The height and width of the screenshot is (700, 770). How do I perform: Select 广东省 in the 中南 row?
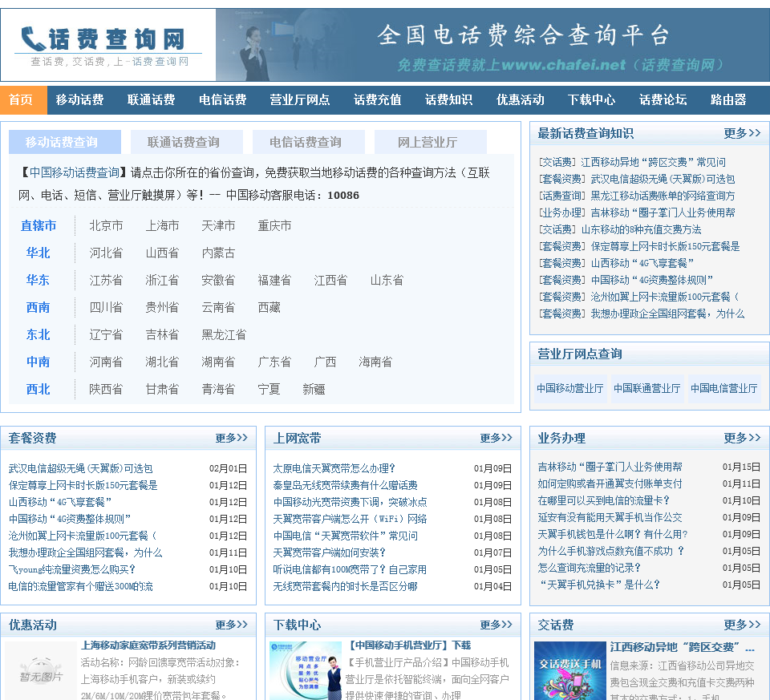click(274, 362)
